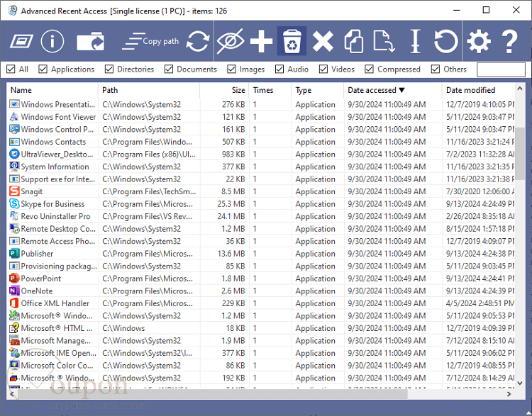Click the OneNote application icon
The height and width of the screenshot is (416, 532).
(x=14, y=291)
